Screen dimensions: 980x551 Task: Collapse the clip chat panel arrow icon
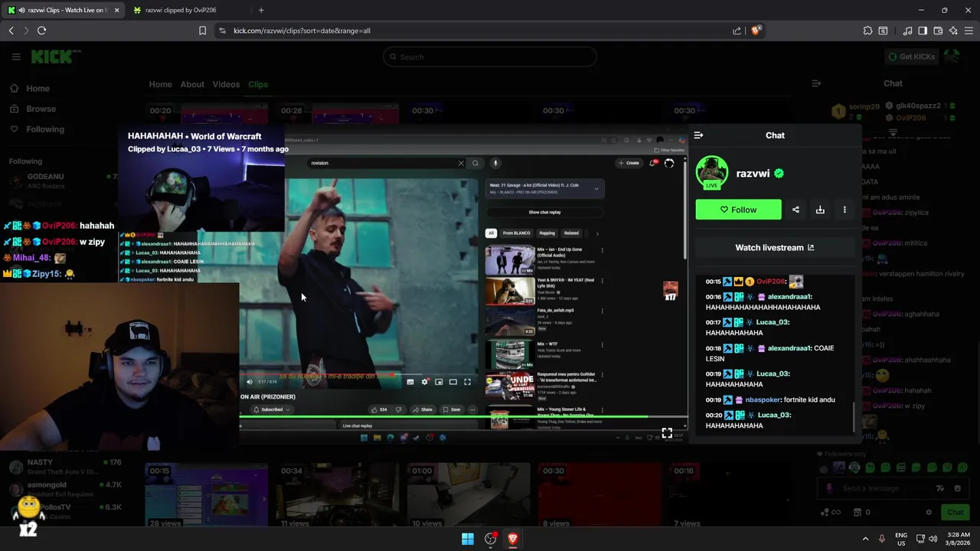(698, 135)
